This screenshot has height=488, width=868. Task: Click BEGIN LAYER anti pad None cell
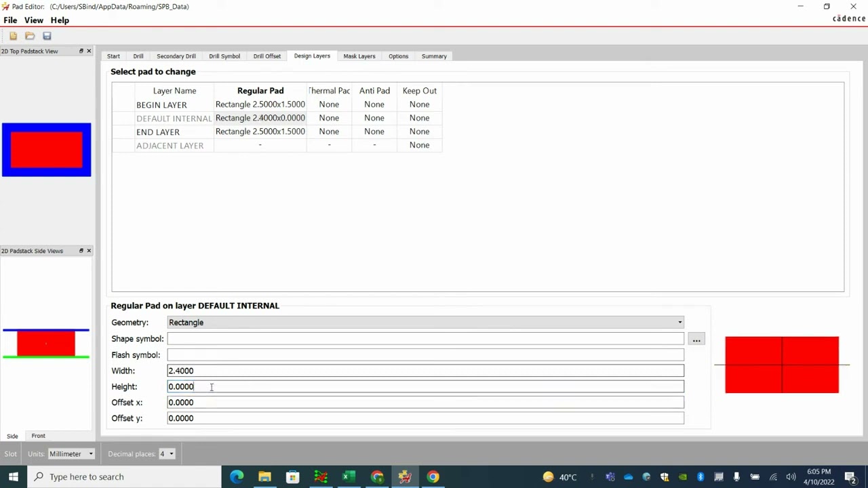pyautogui.click(x=374, y=104)
